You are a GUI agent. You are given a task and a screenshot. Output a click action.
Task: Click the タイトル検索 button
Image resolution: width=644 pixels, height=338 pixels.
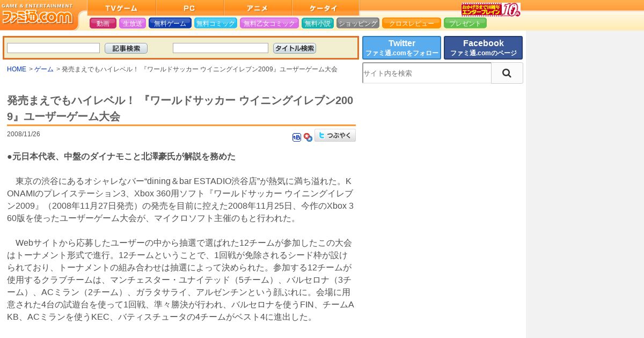[x=295, y=48]
